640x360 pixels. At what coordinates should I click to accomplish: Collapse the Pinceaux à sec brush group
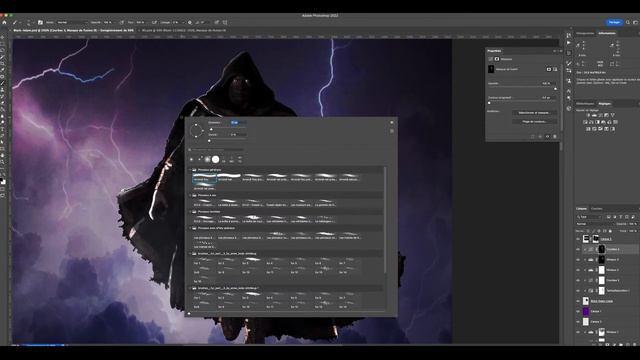pyautogui.click(x=190, y=196)
